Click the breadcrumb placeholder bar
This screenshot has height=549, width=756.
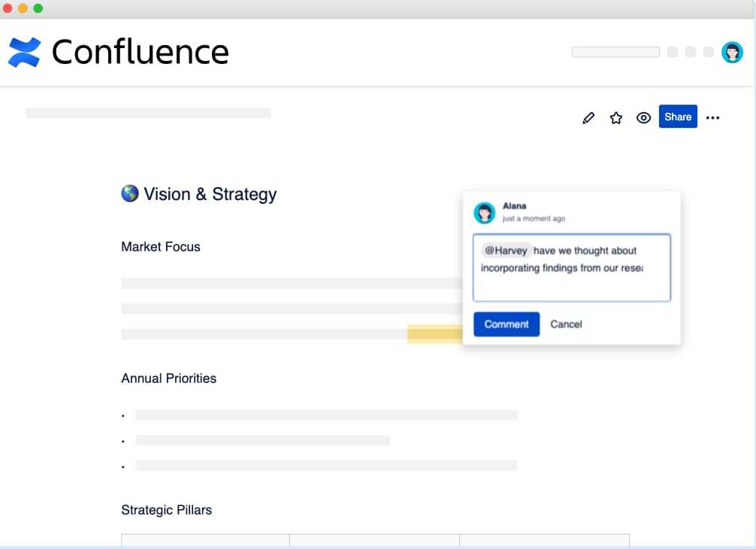(x=149, y=113)
